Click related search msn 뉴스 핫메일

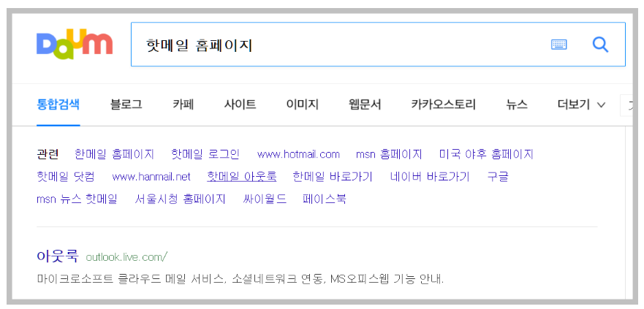(77, 199)
